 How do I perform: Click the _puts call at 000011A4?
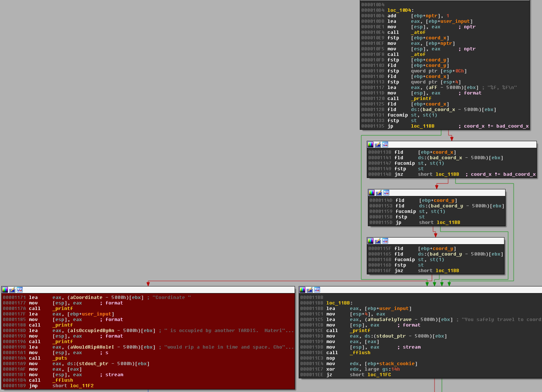[x=60, y=358]
